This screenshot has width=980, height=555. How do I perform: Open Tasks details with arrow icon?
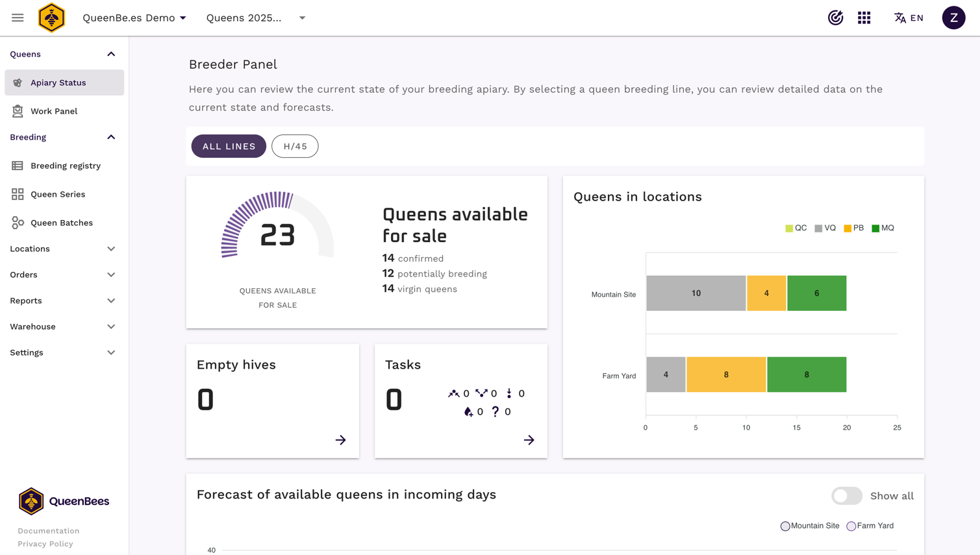pyautogui.click(x=529, y=440)
